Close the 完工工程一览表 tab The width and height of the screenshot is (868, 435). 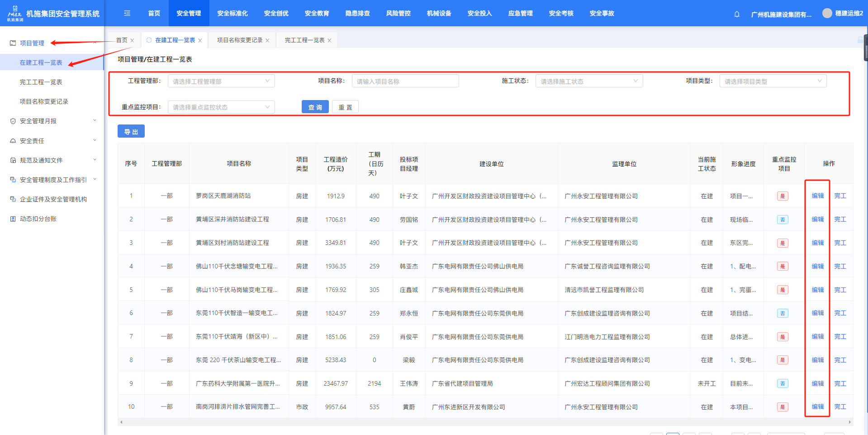[x=329, y=41]
